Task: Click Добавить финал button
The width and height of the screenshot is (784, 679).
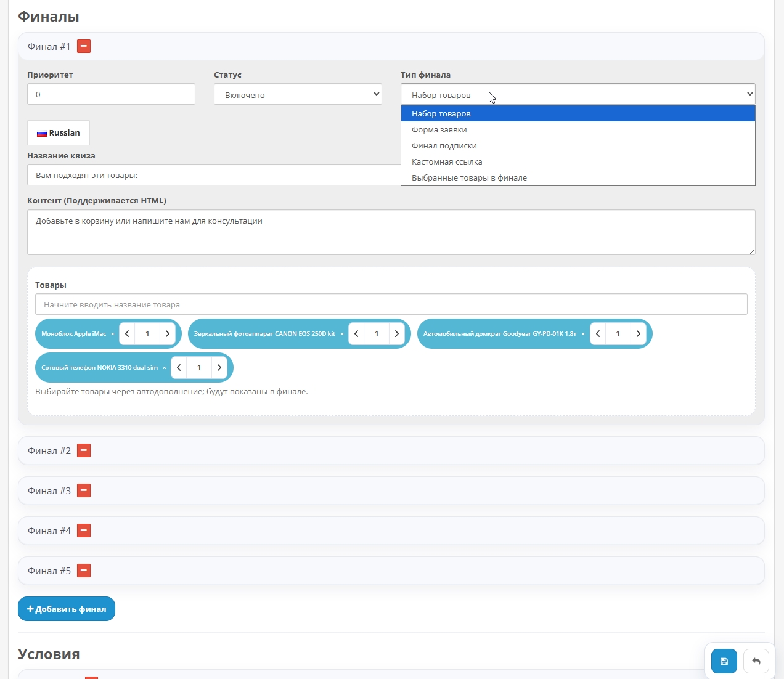Action: coord(67,609)
